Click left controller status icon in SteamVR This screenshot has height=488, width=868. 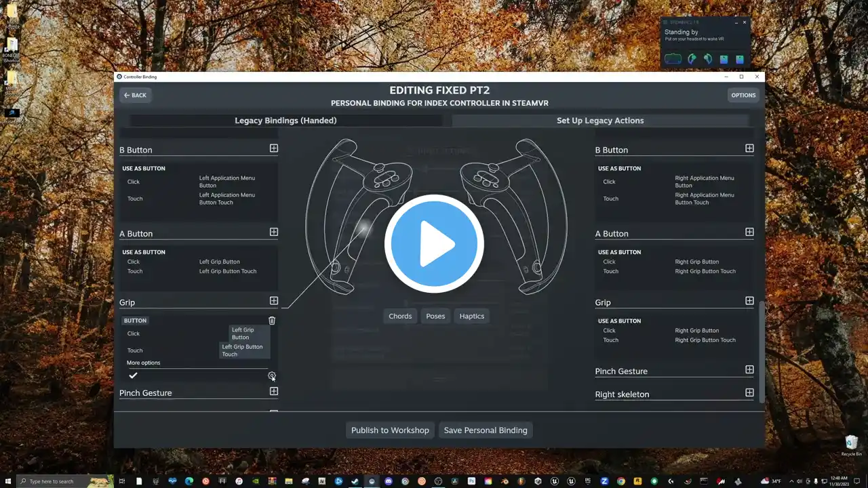tap(692, 59)
